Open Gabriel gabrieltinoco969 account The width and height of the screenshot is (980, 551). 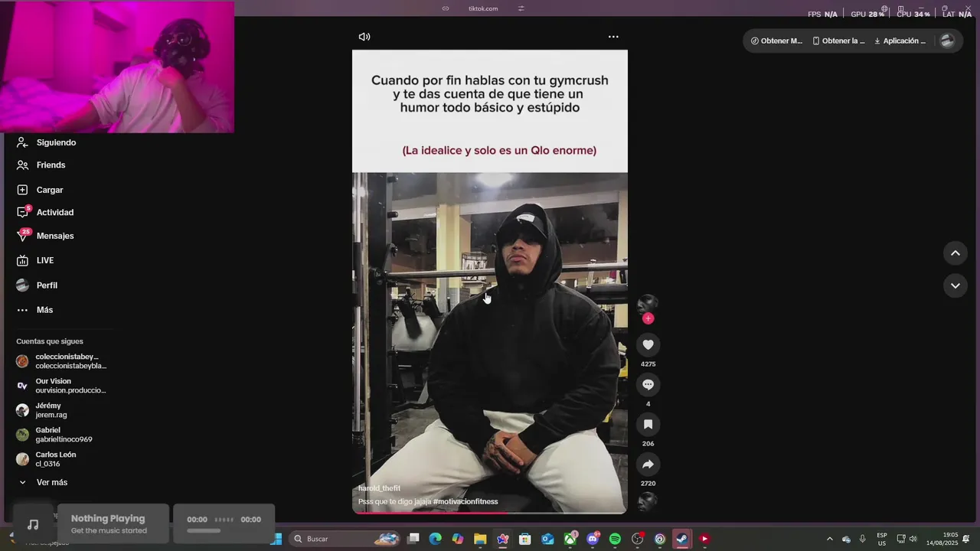click(55, 435)
